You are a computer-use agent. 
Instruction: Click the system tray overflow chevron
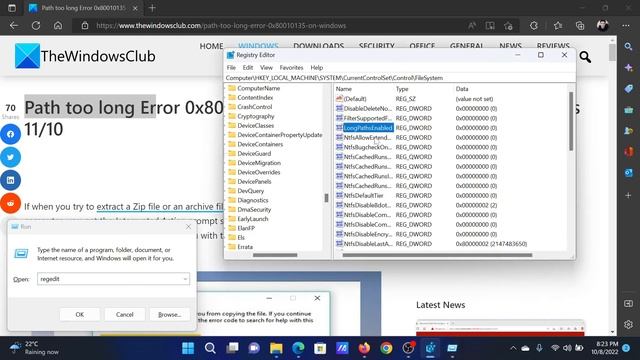click(x=513, y=348)
